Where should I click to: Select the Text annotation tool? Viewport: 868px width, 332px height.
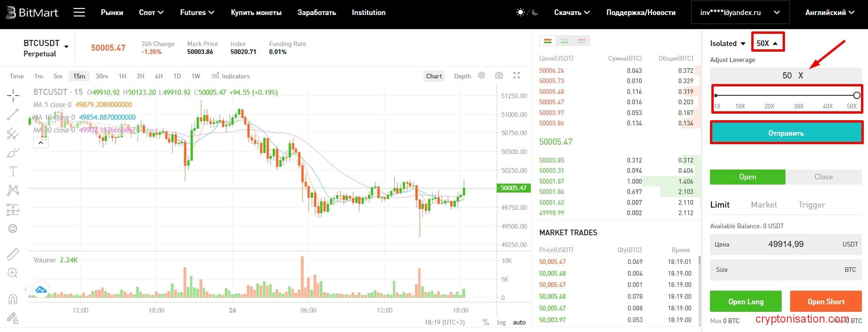coord(13,171)
